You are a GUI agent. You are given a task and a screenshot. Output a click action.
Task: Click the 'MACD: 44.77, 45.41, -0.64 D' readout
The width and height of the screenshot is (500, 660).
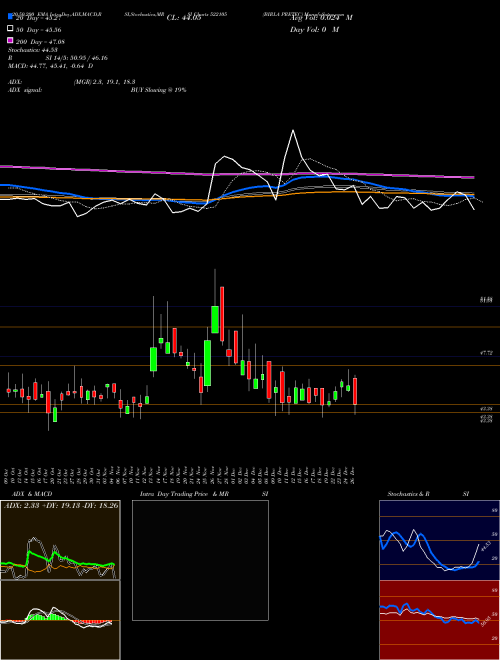click(x=51, y=66)
